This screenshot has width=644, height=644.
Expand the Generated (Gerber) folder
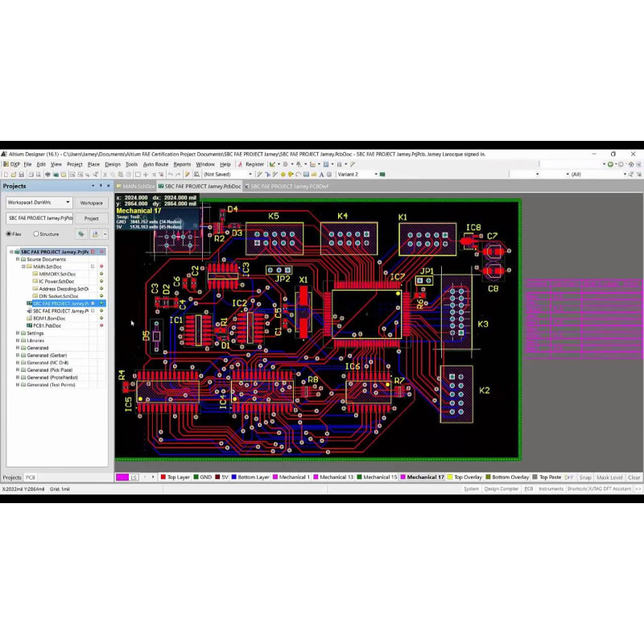click(x=18, y=355)
